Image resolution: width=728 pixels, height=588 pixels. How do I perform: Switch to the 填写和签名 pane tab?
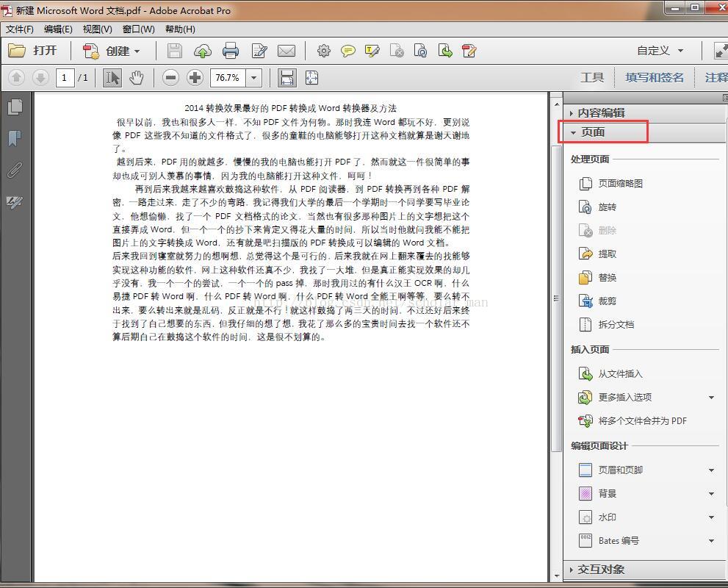click(655, 78)
